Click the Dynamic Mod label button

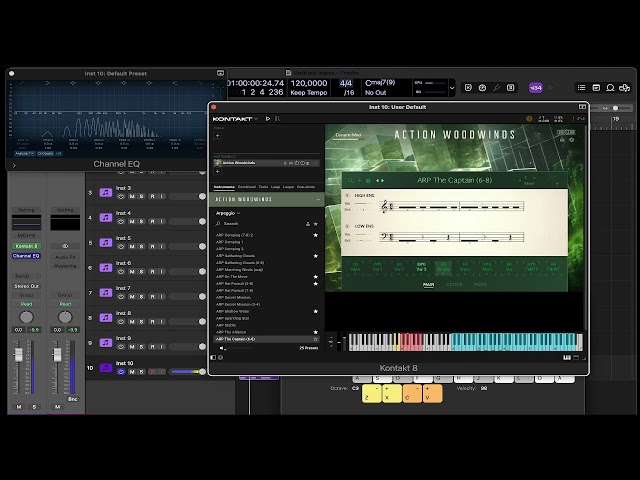pos(348,135)
